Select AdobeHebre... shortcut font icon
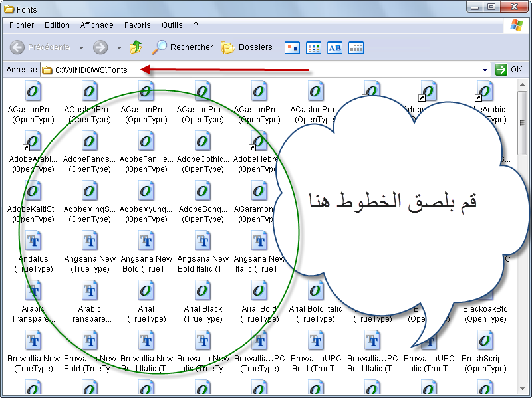Image resolution: width=532 pixels, height=398 pixels. pos(259,141)
